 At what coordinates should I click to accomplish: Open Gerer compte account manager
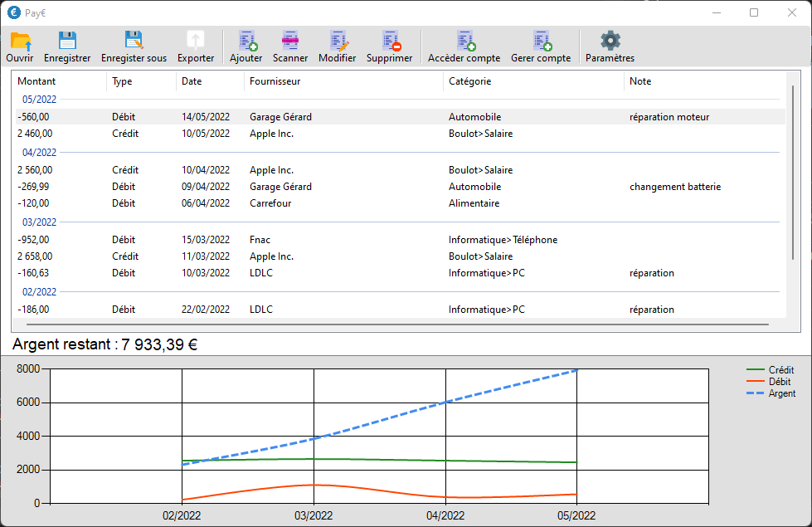(541, 46)
